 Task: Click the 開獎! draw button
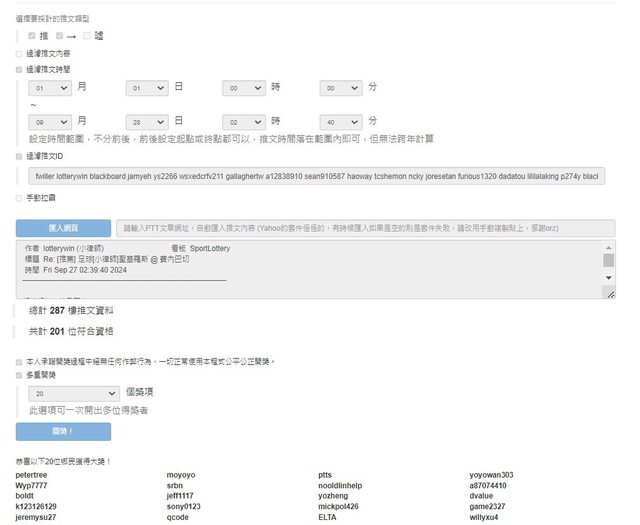click(63, 432)
